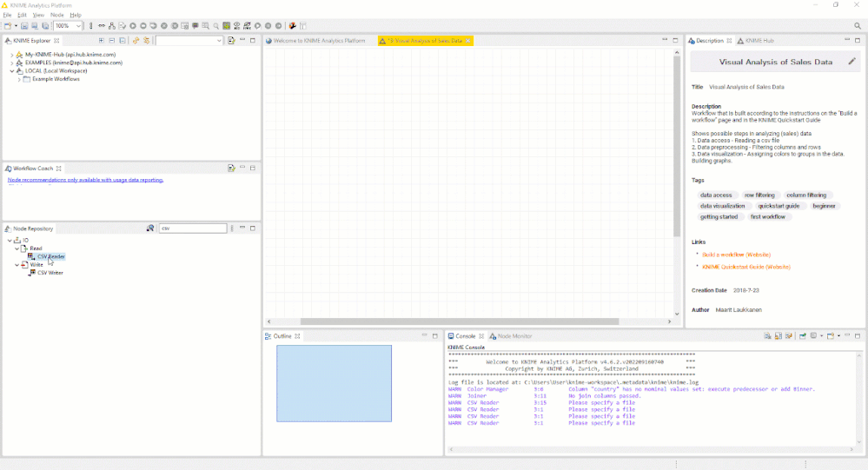Toggle Pin Console in Console toolbar
This screenshot has height=470, width=868.
click(802, 336)
